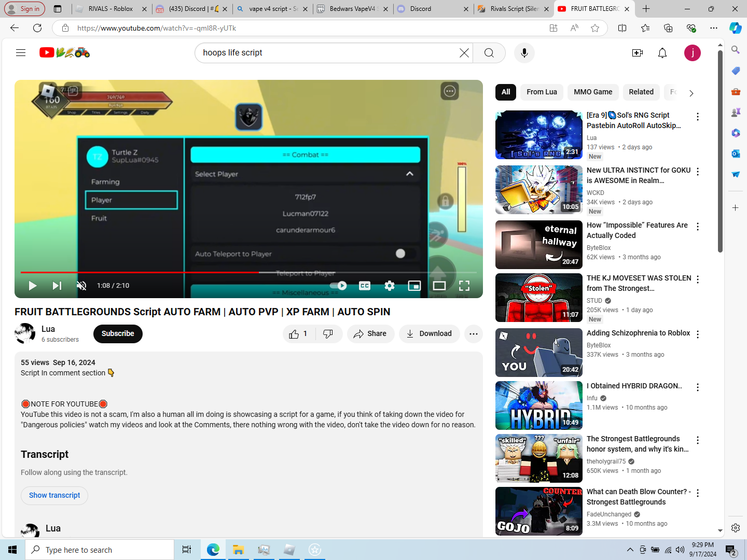Open player settings gear

[390, 286]
